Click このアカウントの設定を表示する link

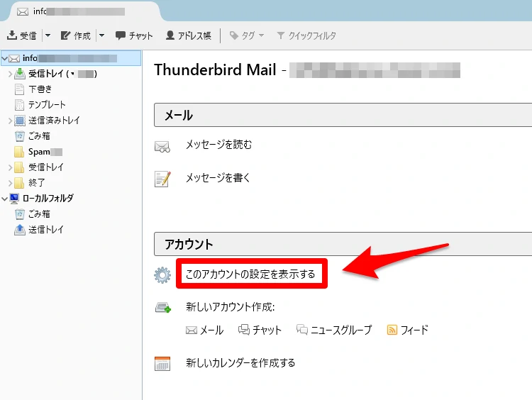pos(250,274)
